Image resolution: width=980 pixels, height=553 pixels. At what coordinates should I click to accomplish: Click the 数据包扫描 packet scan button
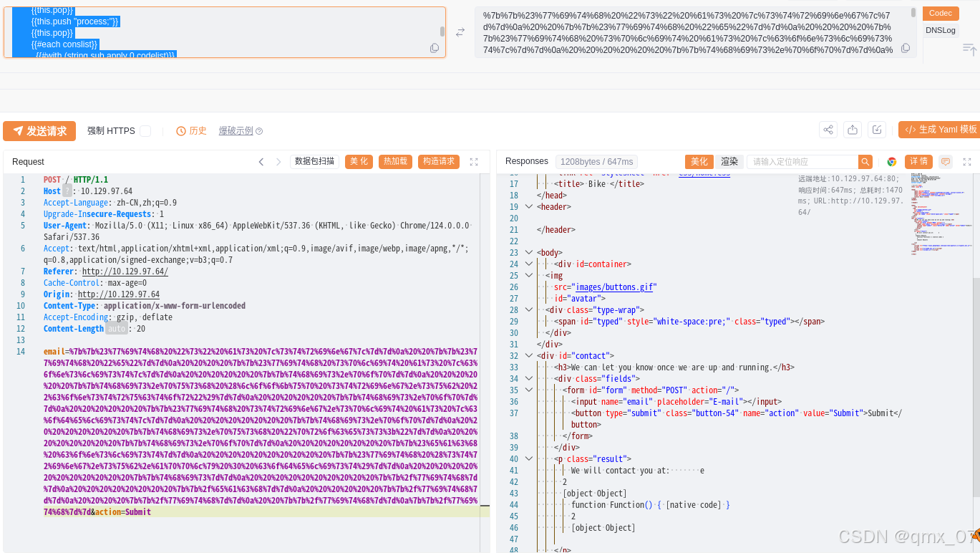pos(314,162)
